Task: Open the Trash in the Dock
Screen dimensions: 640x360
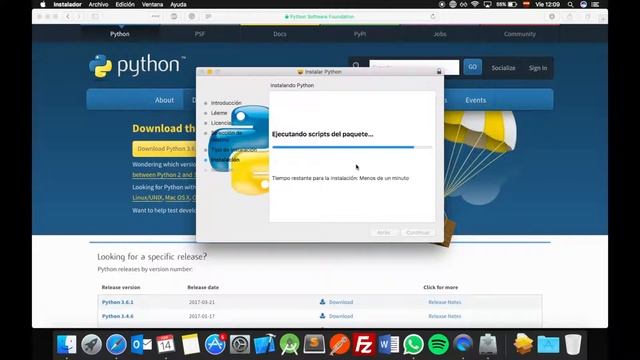Action: click(573, 344)
